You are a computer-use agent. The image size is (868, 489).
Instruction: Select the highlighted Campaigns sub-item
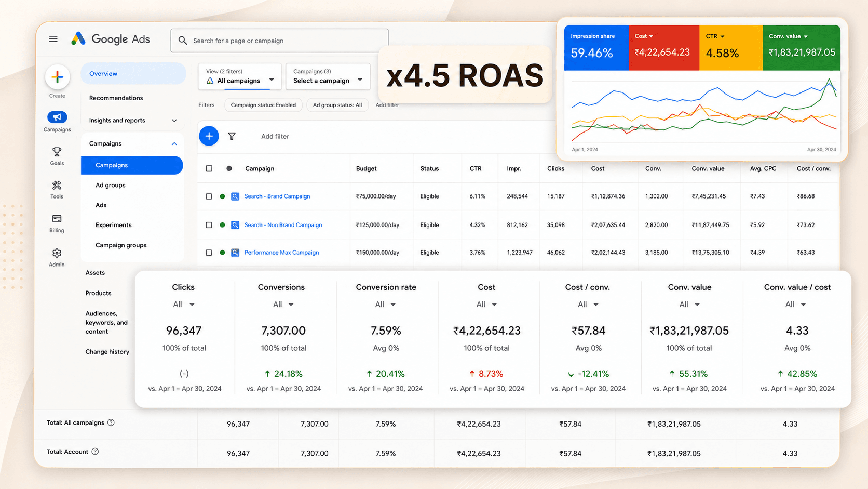(x=132, y=165)
